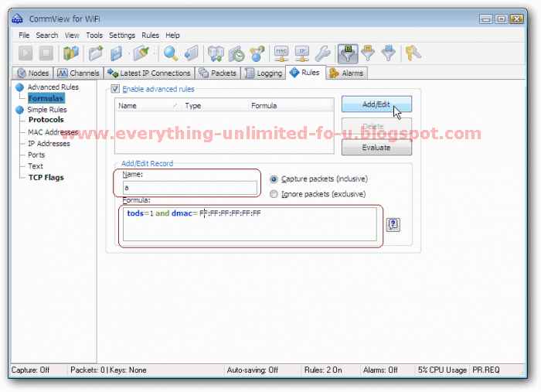Open the green book log viewer icon
541x392 pixels.
click(x=71, y=53)
